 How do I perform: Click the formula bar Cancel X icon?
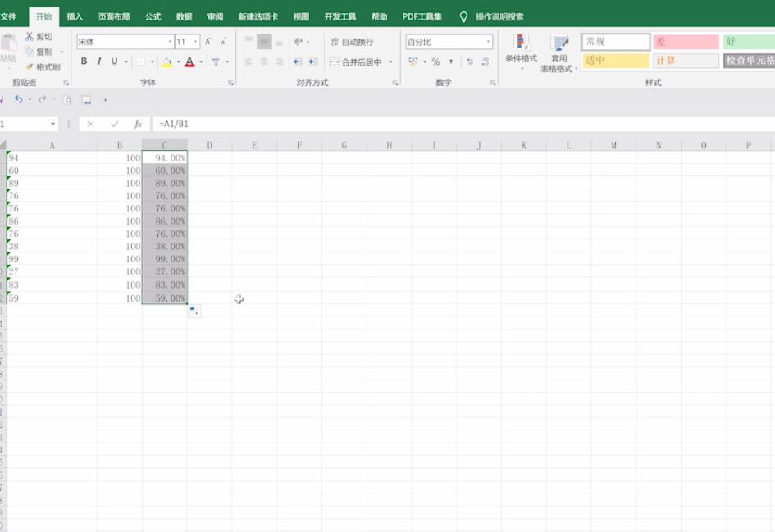90,124
